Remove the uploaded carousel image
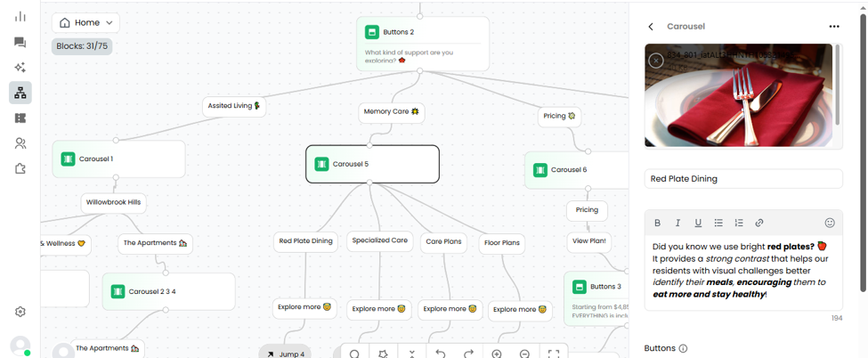868x358 pixels. point(655,61)
